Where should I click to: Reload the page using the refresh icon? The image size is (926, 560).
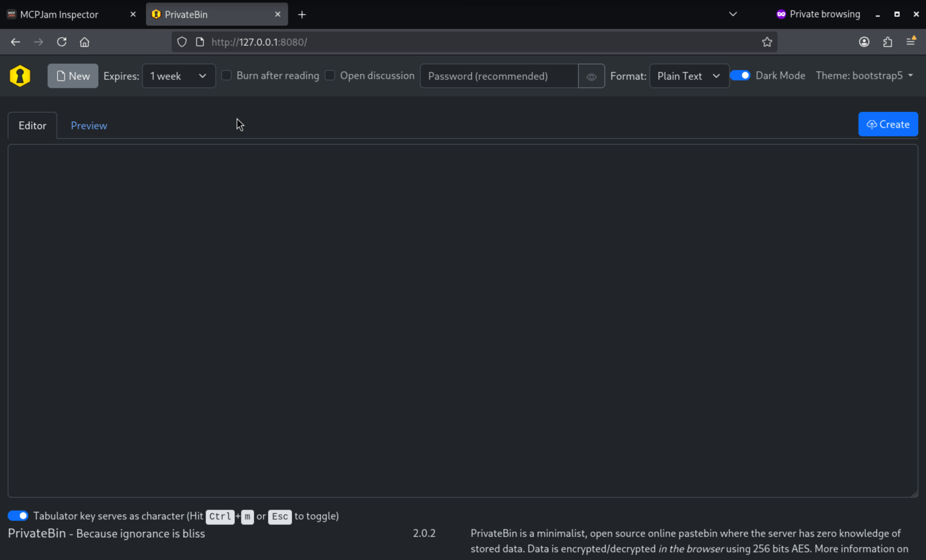pyautogui.click(x=62, y=42)
